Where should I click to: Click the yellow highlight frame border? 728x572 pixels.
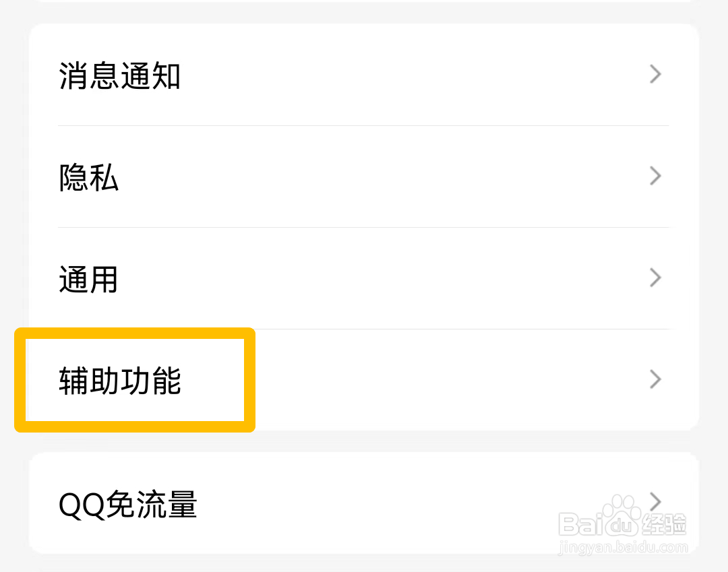[x=135, y=333]
